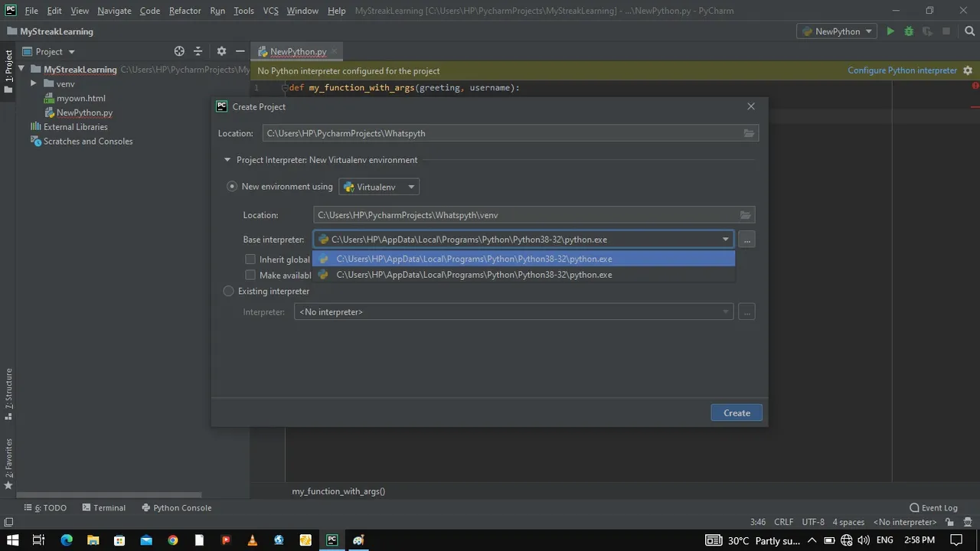This screenshot has height=551, width=980.
Task: Browse folder for venv Location field
Action: [746, 215]
